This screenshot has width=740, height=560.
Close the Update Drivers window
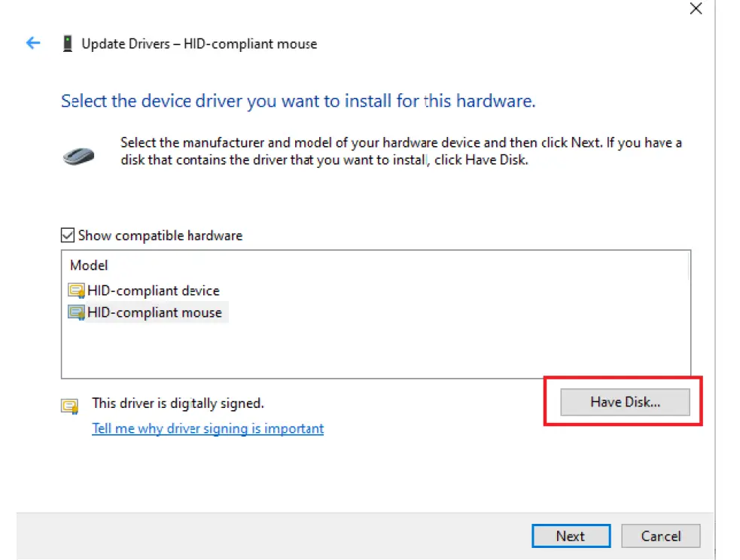tap(695, 9)
